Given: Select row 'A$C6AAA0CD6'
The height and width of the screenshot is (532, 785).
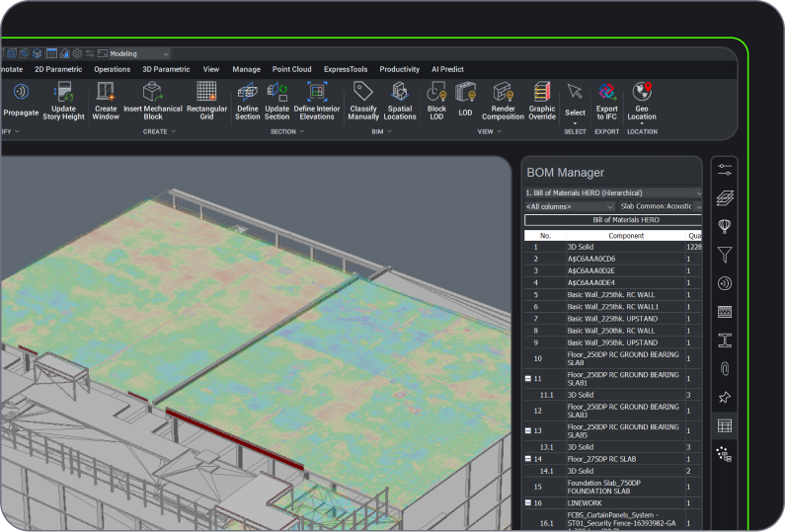Looking at the screenshot, I should point(613,259).
